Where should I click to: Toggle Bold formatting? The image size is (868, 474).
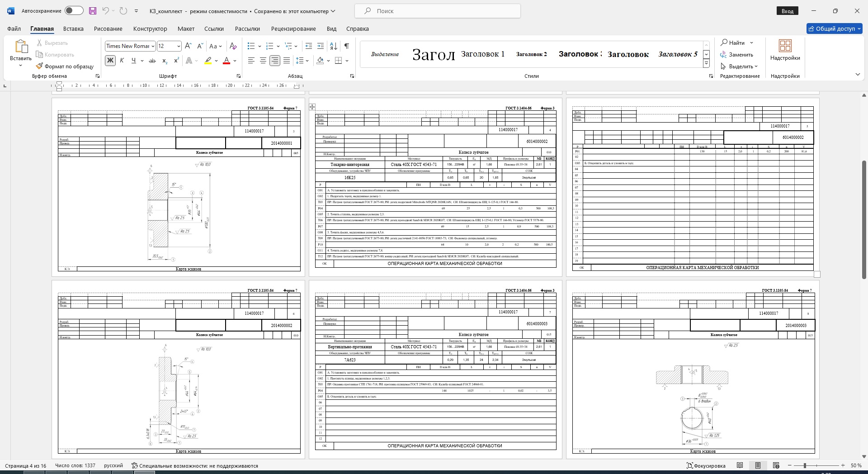pos(110,61)
